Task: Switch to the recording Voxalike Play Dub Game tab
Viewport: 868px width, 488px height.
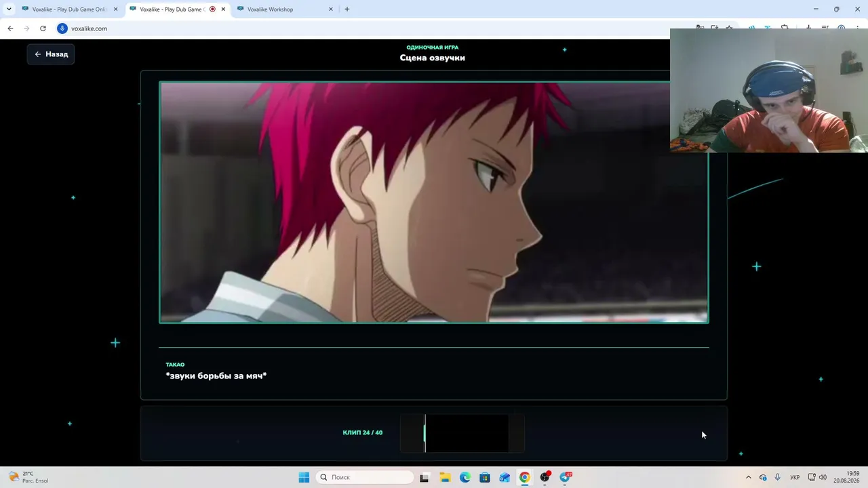Action: pos(177,9)
